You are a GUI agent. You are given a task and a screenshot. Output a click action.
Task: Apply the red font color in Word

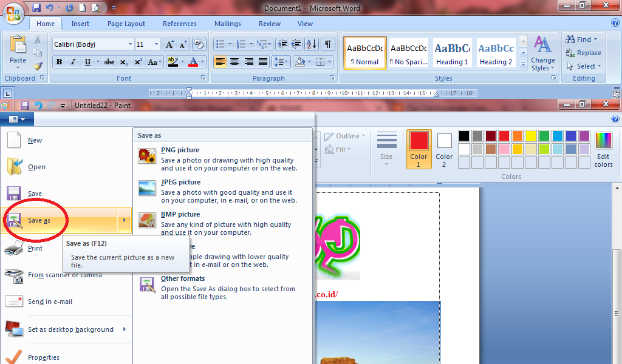pos(193,62)
